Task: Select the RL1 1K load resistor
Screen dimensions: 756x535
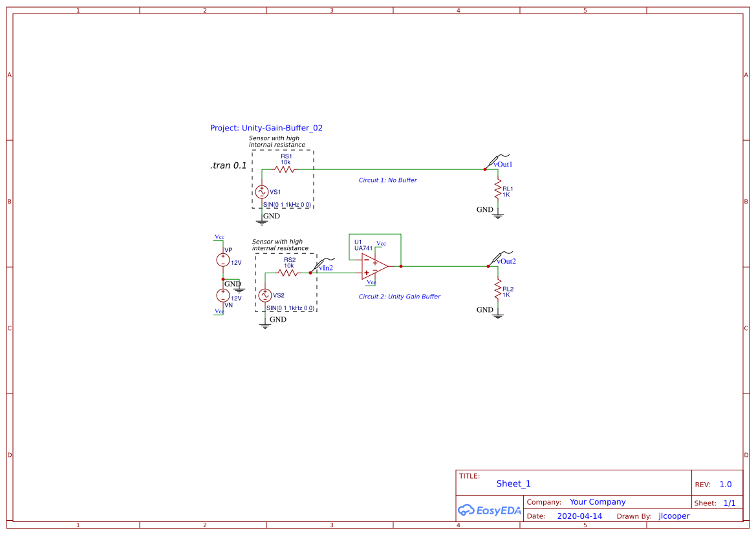Action: (x=497, y=189)
